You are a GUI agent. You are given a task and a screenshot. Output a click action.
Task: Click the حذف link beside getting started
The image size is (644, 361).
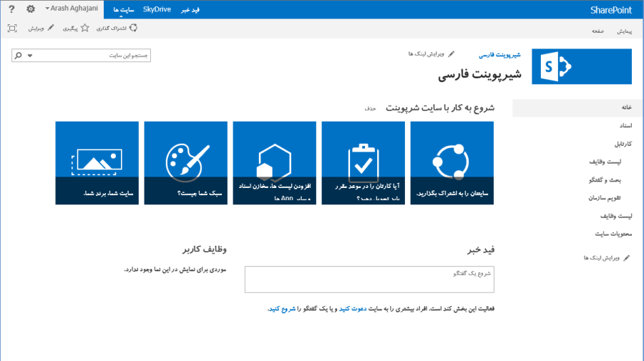[x=371, y=109]
